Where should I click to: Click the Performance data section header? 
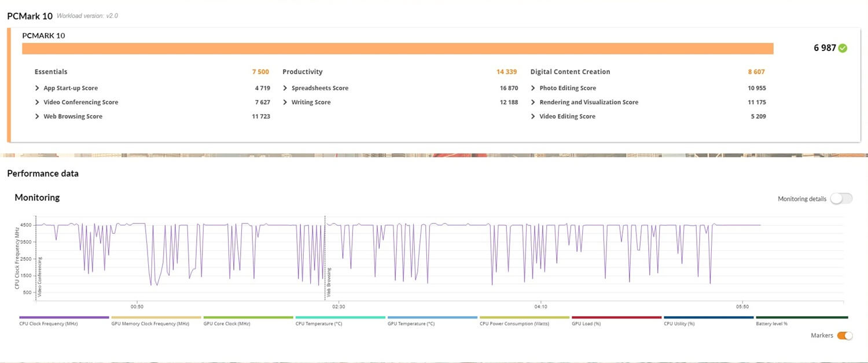43,173
